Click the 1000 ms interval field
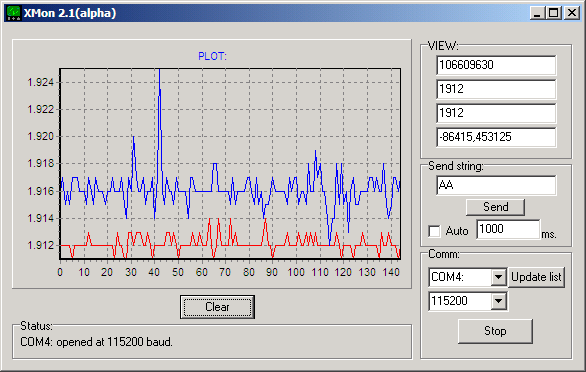The height and width of the screenshot is (372, 586). click(x=508, y=229)
